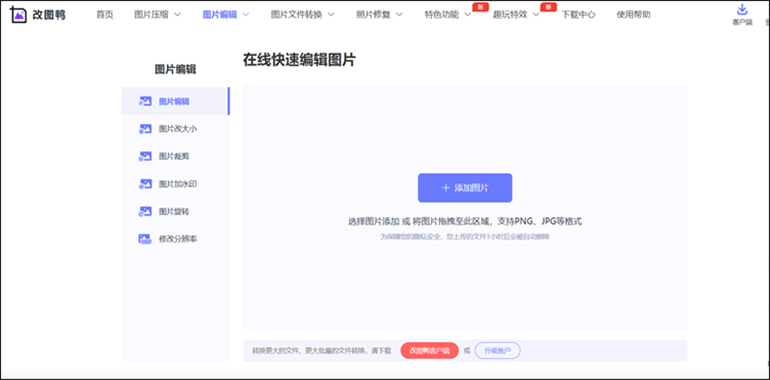770x380 pixels.
Task: Click the 图片改大小 sidebar icon
Action: pyautogui.click(x=145, y=129)
